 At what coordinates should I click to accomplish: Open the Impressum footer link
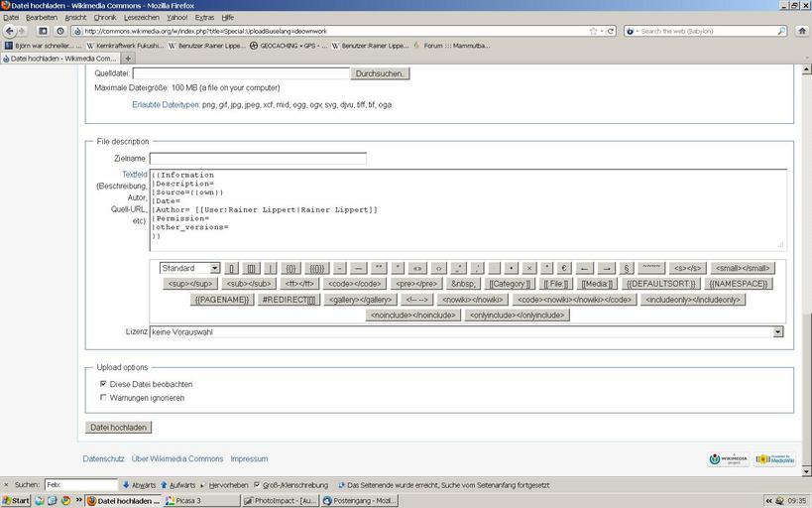(x=249, y=458)
